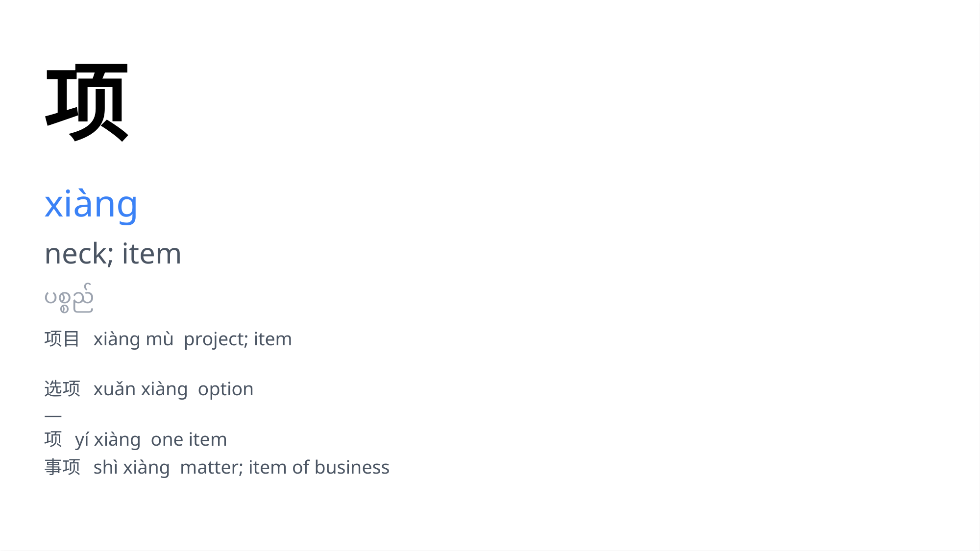Click the Burmese translation ပစ္စည်း
Screen dimensions: 980x551
[69, 298]
